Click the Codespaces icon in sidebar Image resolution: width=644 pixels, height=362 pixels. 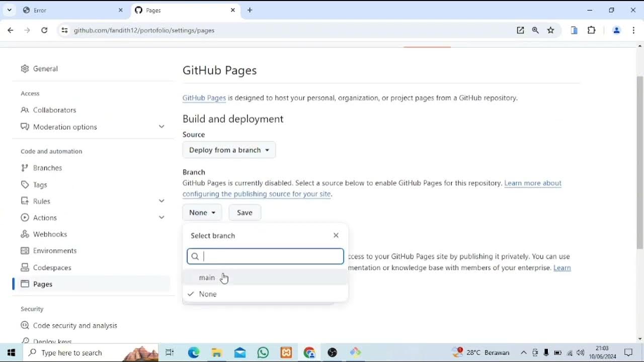(25, 268)
